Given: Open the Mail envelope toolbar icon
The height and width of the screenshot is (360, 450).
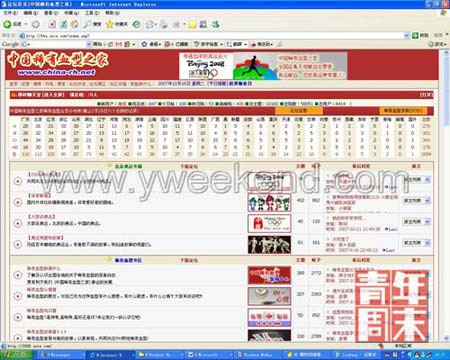Looking at the screenshot, I should coord(150,24).
